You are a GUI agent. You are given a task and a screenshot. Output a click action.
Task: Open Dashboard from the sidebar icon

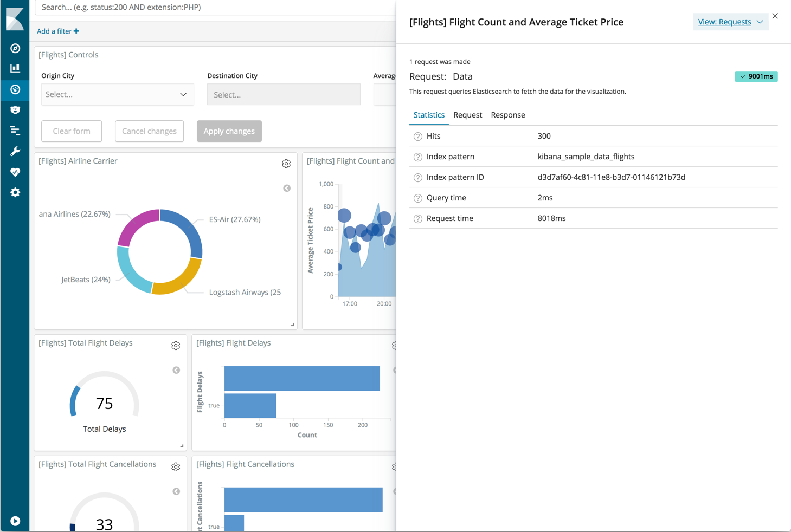click(15, 89)
